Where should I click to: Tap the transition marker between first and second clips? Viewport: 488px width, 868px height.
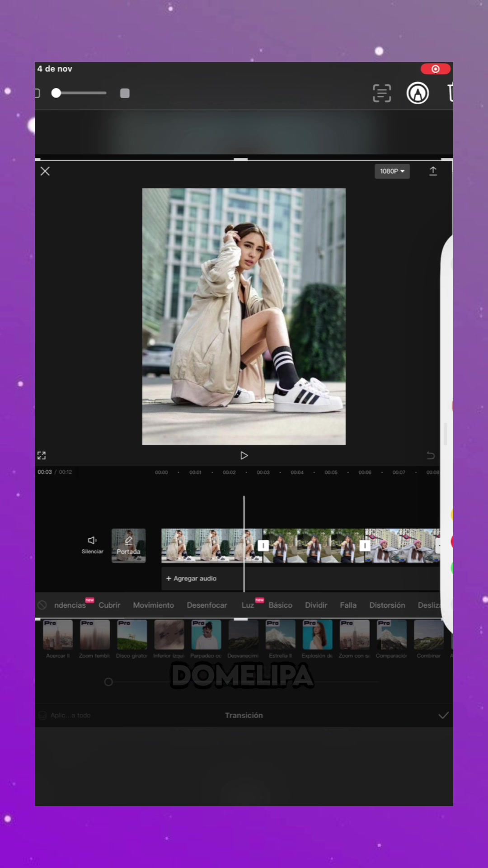pos(263,546)
